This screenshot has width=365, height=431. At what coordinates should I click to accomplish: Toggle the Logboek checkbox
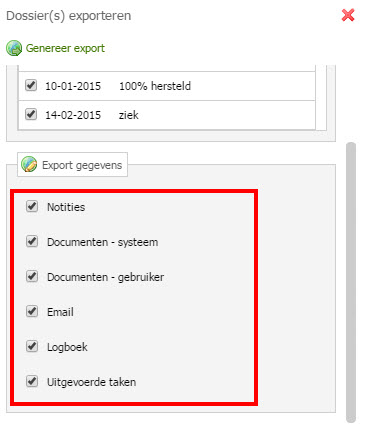[32, 346]
